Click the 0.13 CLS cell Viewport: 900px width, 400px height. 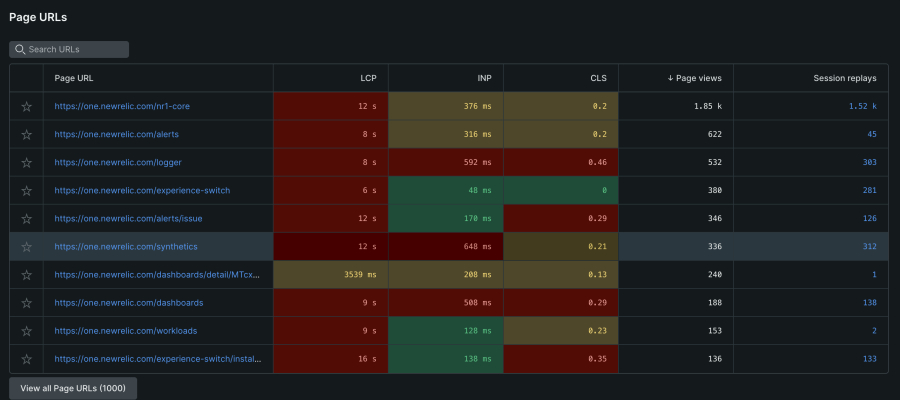pos(561,275)
